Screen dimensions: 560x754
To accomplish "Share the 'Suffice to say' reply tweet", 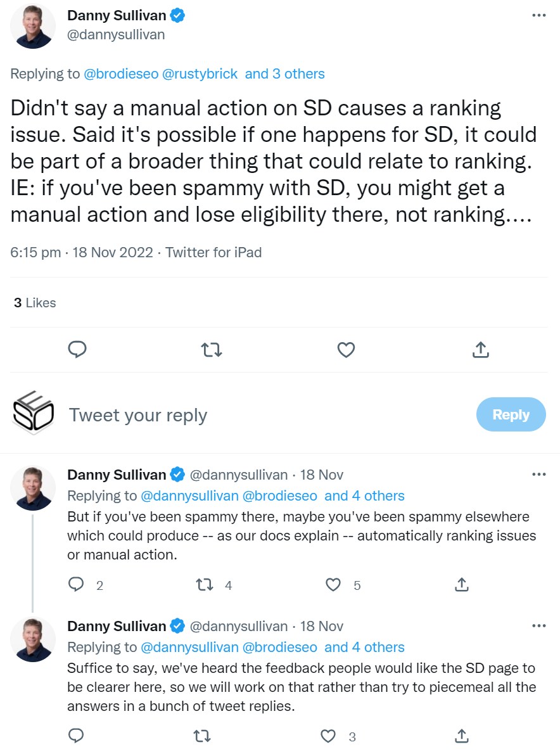I will coord(462,736).
